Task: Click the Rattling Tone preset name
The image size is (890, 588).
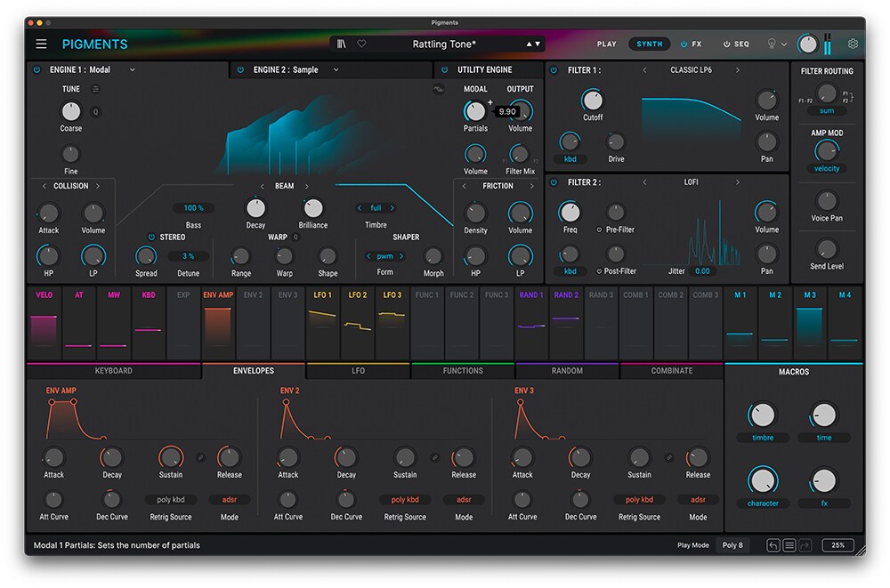Action: pos(444,44)
